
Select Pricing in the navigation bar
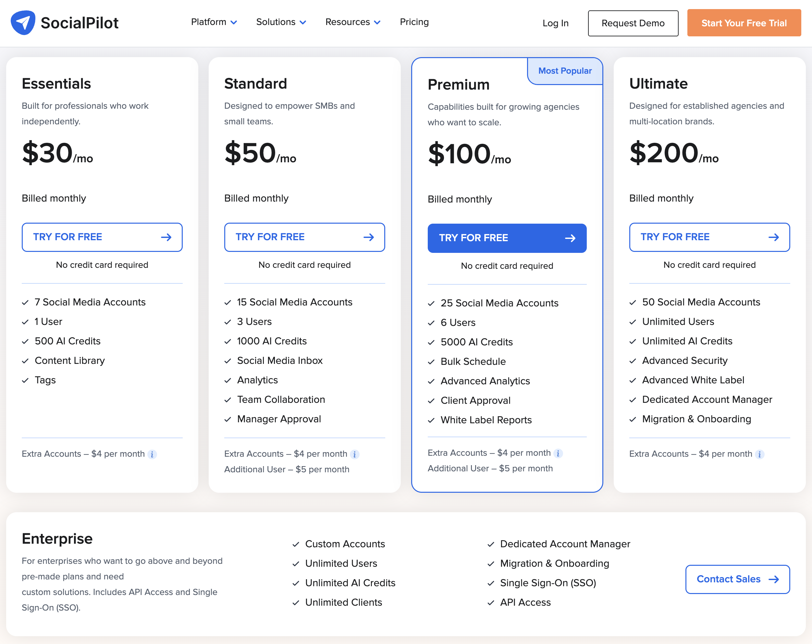[x=414, y=22]
